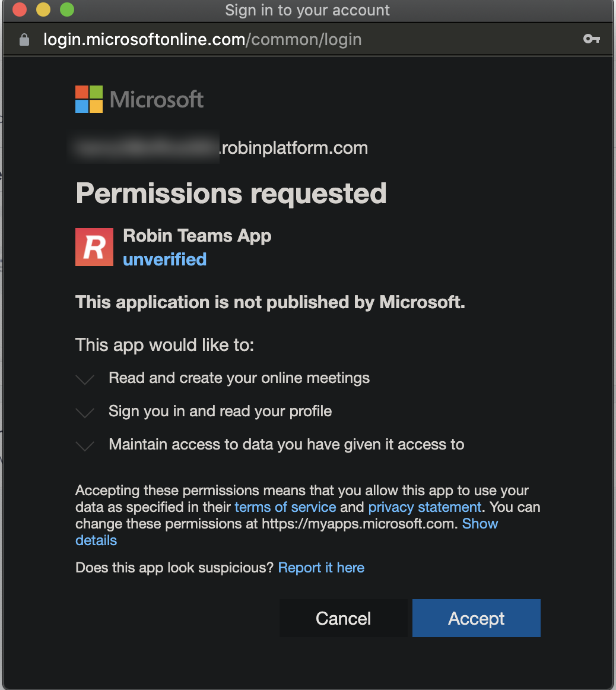616x690 pixels.
Task: Expand the online meetings permission details
Action: point(84,378)
